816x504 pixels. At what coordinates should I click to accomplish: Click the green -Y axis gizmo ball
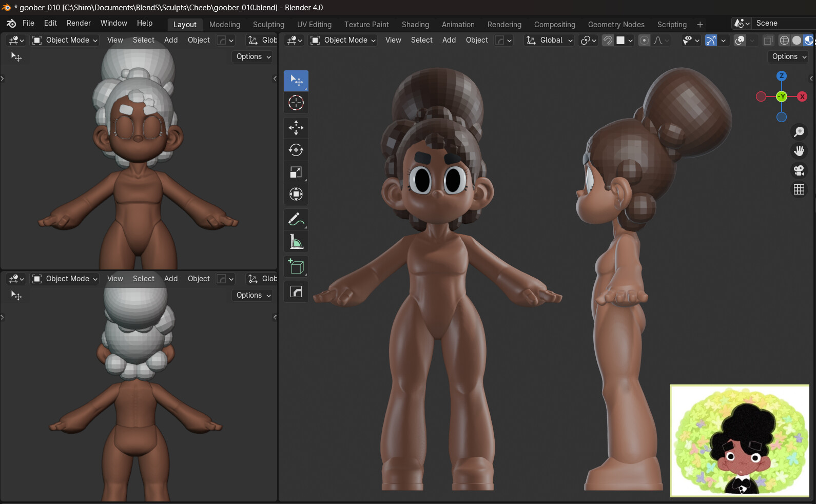[782, 96]
